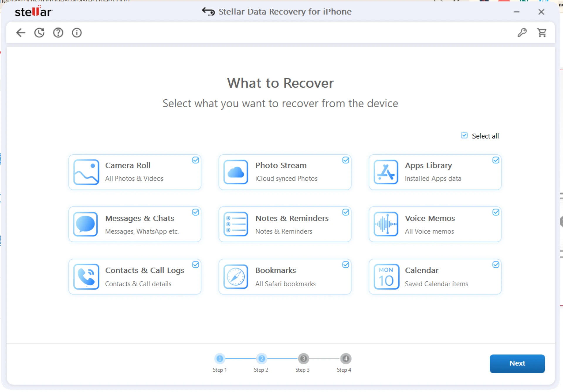Click the Voice Memos waveform icon

(386, 224)
